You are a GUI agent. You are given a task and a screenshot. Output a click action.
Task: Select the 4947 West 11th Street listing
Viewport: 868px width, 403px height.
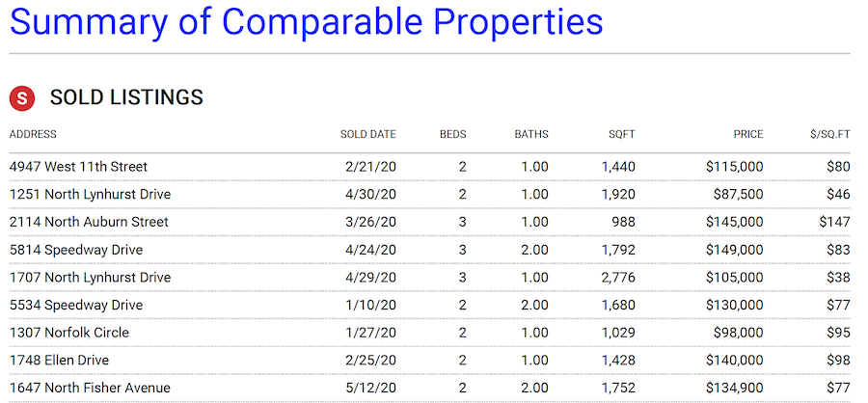(x=429, y=167)
